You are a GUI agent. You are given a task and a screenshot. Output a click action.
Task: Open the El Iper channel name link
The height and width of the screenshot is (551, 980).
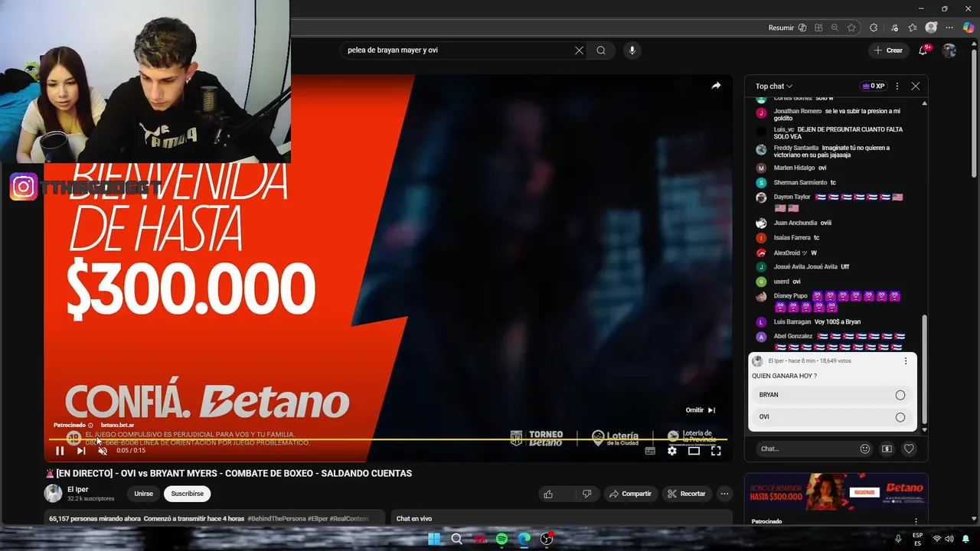tap(77, 489)
